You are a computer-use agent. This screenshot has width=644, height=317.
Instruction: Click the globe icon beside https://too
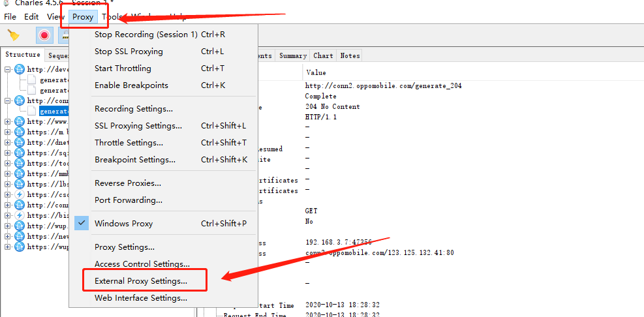20,163
